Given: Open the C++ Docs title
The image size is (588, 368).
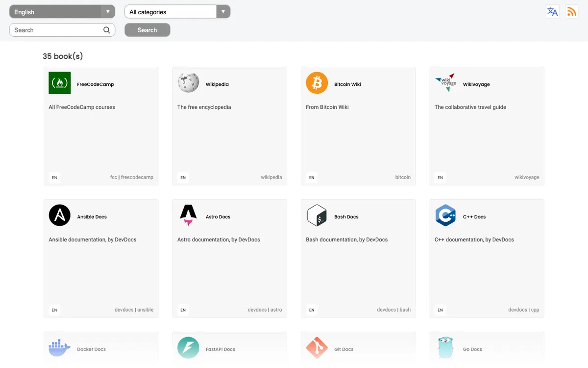Looking at the screenshot, I should coord(474,217).
